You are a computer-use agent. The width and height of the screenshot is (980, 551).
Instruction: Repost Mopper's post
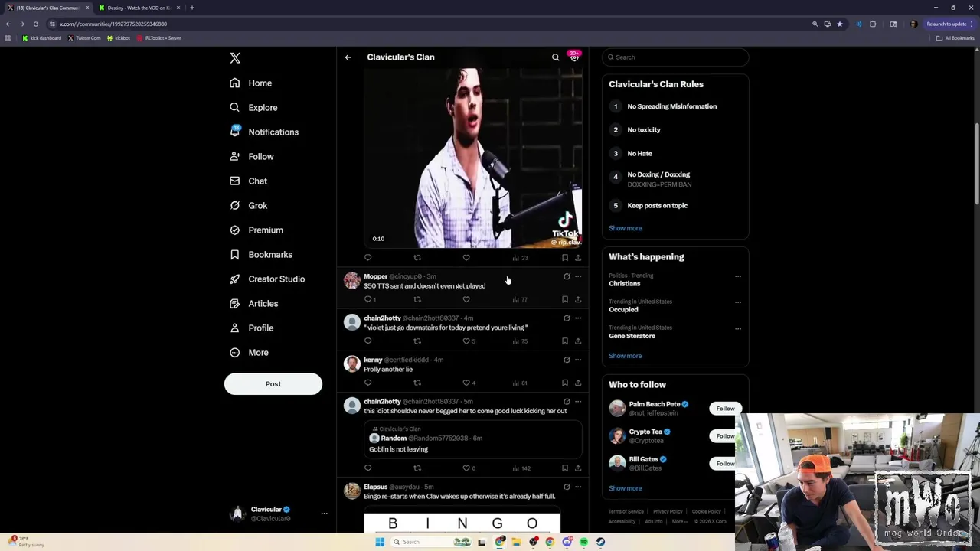coord(417,299)
